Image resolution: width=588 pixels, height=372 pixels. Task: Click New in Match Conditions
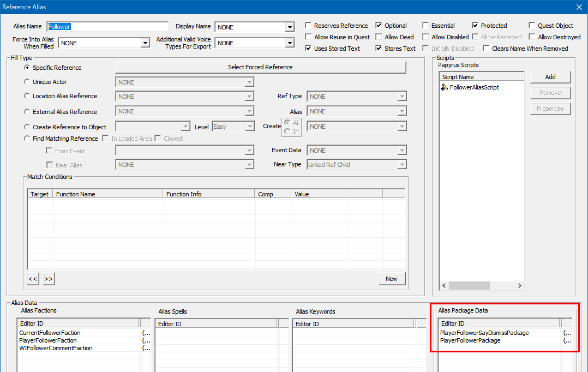click(x=392, y=279)
